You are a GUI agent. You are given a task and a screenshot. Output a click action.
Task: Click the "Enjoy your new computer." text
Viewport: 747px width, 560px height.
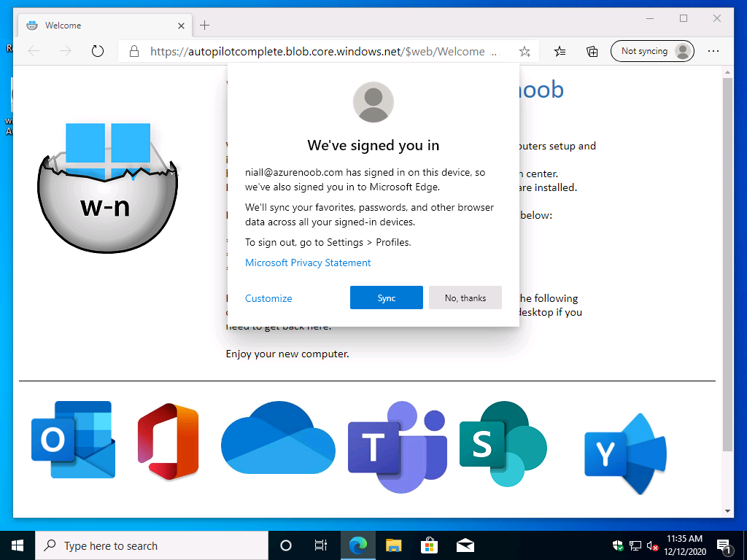pos(287,354)
